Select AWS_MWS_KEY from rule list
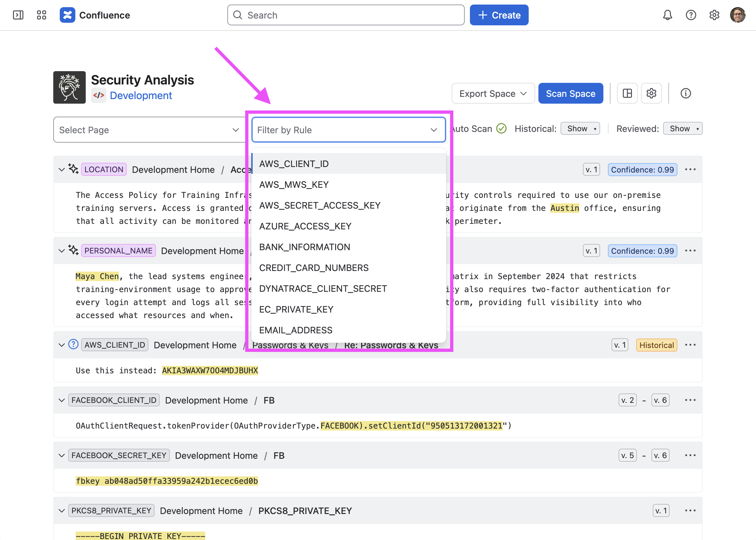Image resolution: width=756 pixels, height=540 pixels. 348,185
